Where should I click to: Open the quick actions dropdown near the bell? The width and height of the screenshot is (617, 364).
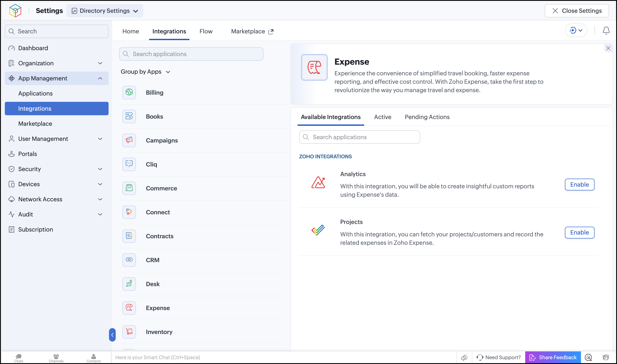click(576, 30)
